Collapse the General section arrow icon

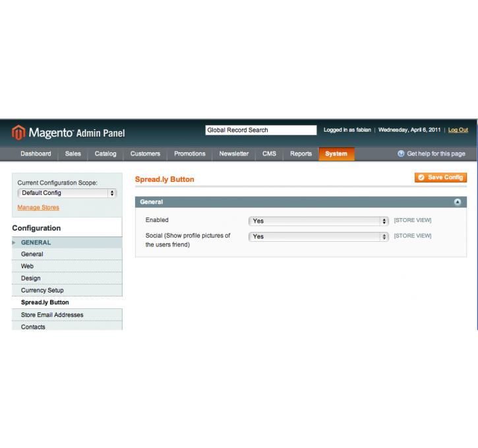click(x=458, y=202)
